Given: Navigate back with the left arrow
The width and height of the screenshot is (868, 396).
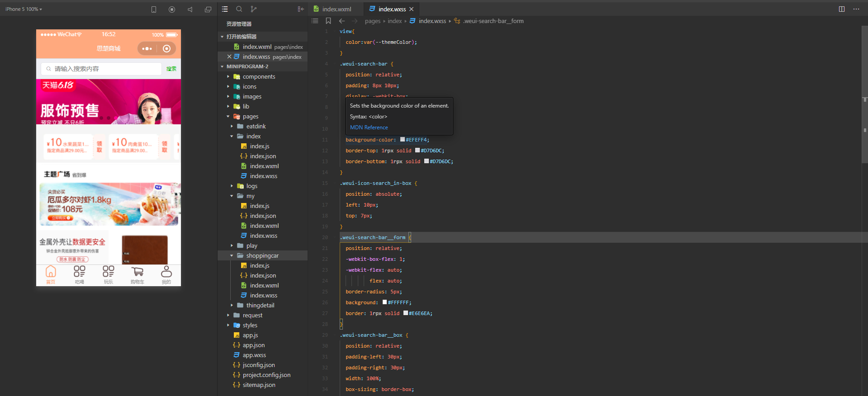Looking at the screenshot, I should tap(342, 21).
